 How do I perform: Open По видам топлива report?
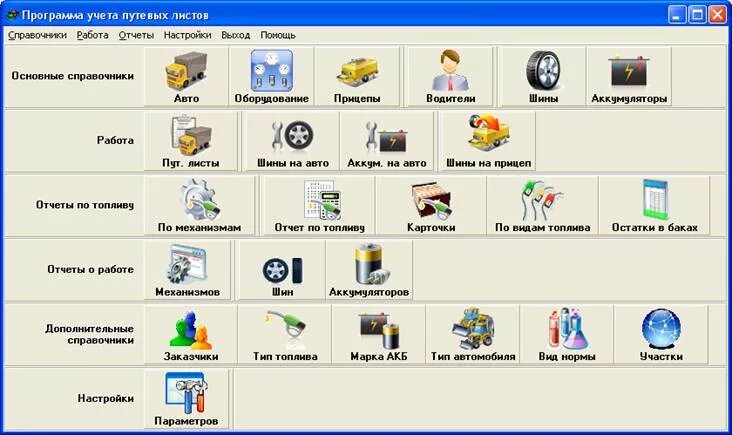(x=542, y=205)
